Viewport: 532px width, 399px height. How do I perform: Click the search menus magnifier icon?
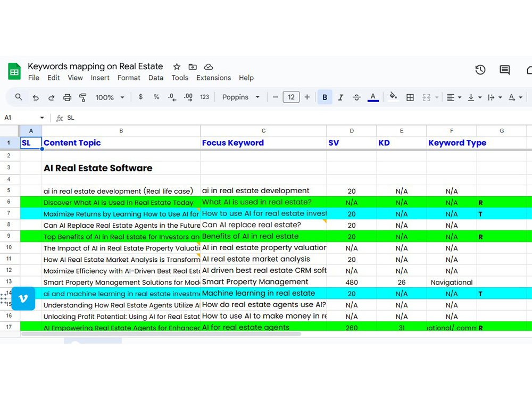click(x=19, y=97)
